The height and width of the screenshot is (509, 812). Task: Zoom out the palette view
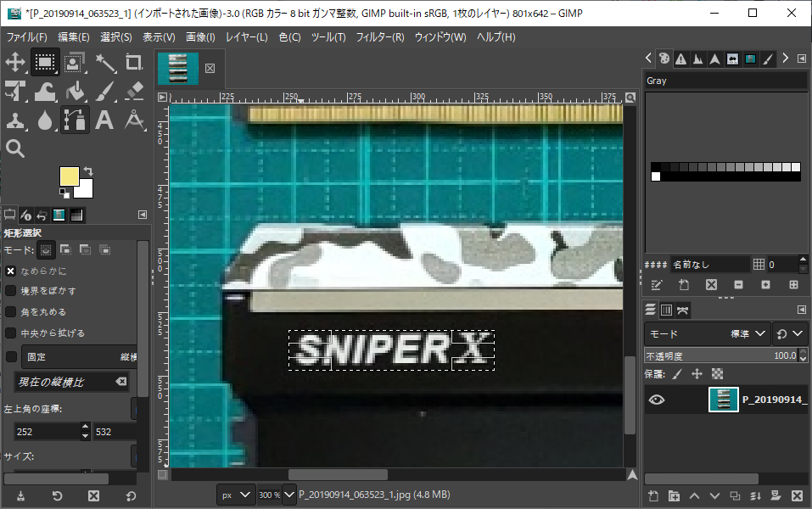738,285
